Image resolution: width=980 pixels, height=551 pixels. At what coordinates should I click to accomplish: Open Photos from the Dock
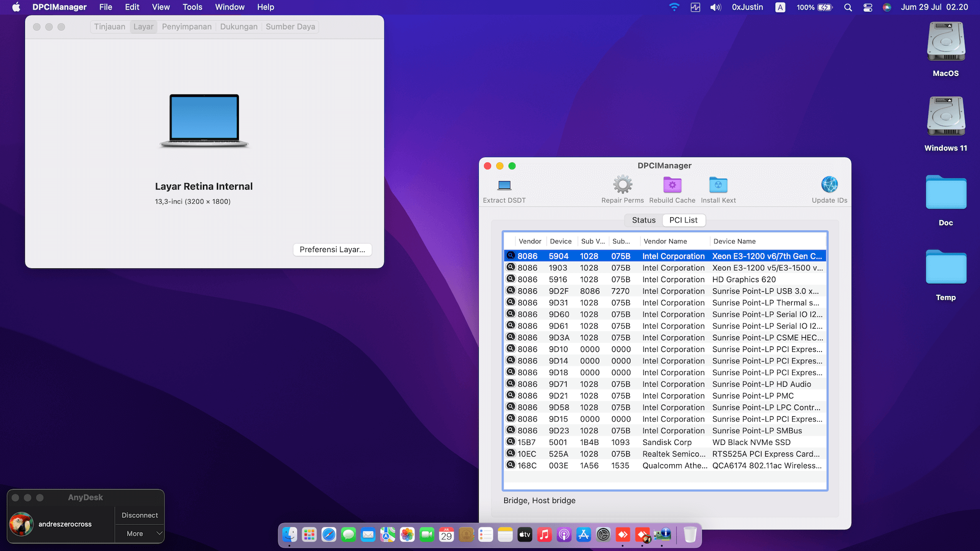[407, 534]
